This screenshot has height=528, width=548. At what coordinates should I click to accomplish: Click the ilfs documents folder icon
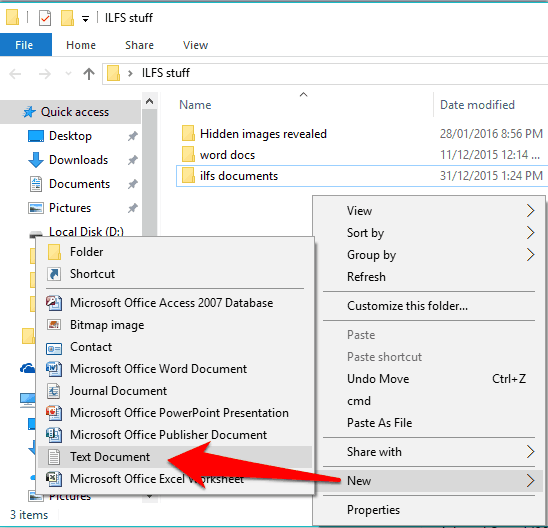(x=188, y=175)
